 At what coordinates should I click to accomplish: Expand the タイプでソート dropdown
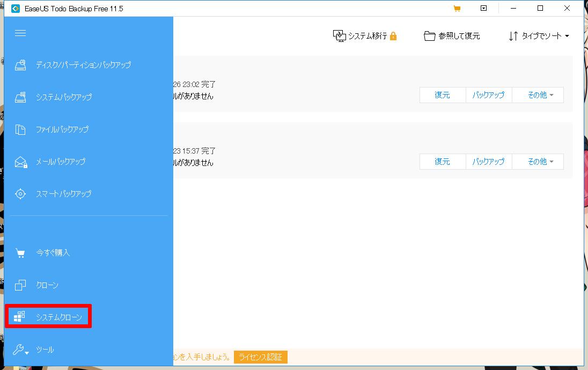click(x=545, y=36)
